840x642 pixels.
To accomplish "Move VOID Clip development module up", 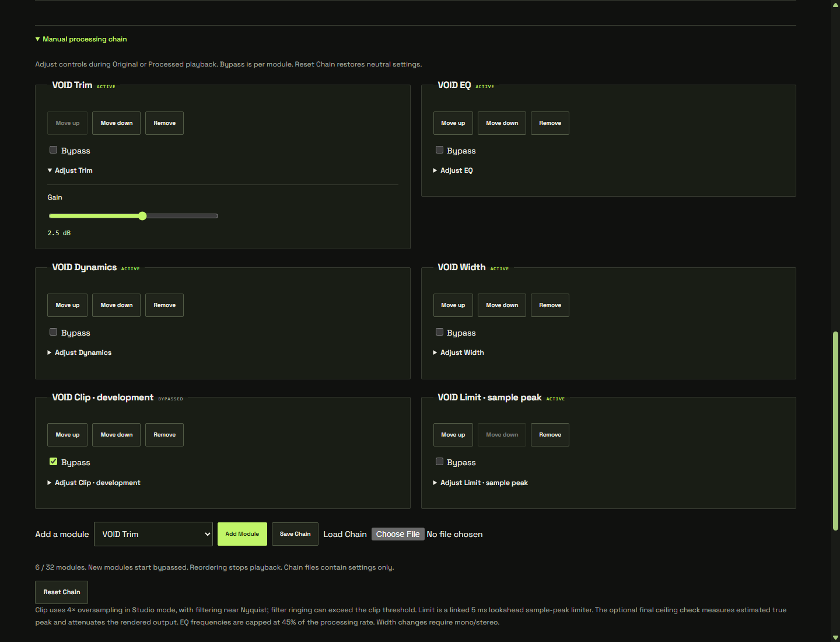I will [68, 435].
